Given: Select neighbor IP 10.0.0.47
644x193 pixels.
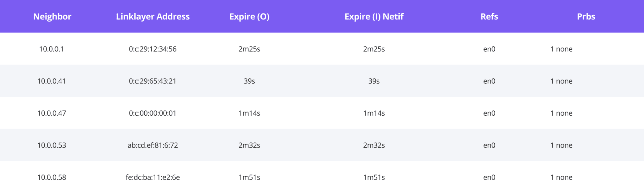Looking at the screenshot, I should tap(52, 113).
